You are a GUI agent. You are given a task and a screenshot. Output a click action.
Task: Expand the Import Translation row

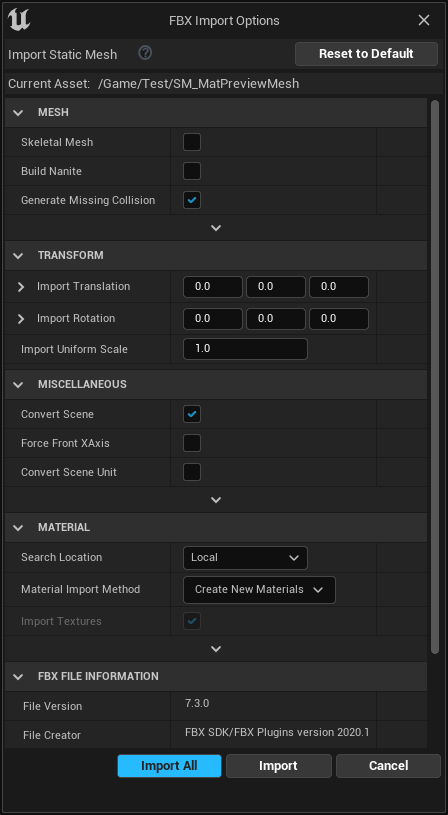[21, 287]
